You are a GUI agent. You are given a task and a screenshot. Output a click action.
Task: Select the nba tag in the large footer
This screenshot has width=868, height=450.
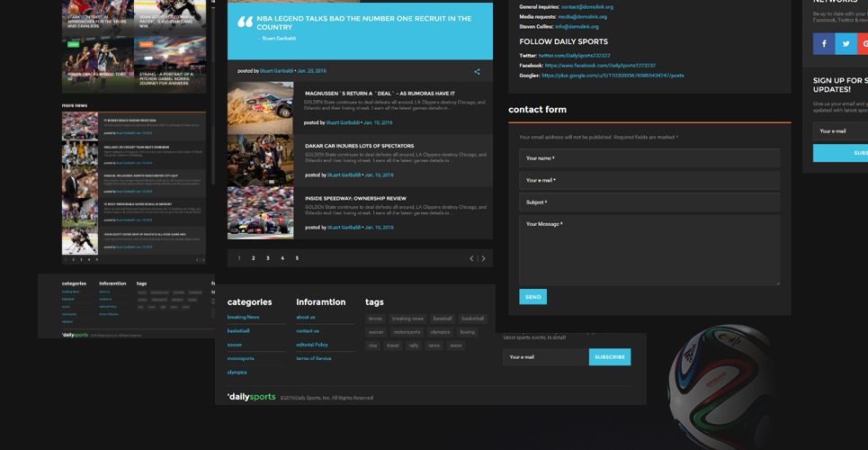point(373,346)
